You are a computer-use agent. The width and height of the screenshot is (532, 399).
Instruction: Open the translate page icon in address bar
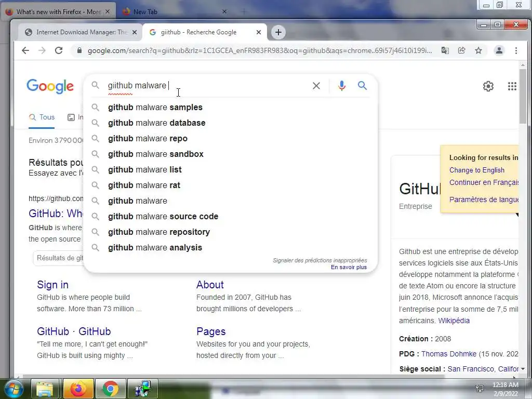445,50
